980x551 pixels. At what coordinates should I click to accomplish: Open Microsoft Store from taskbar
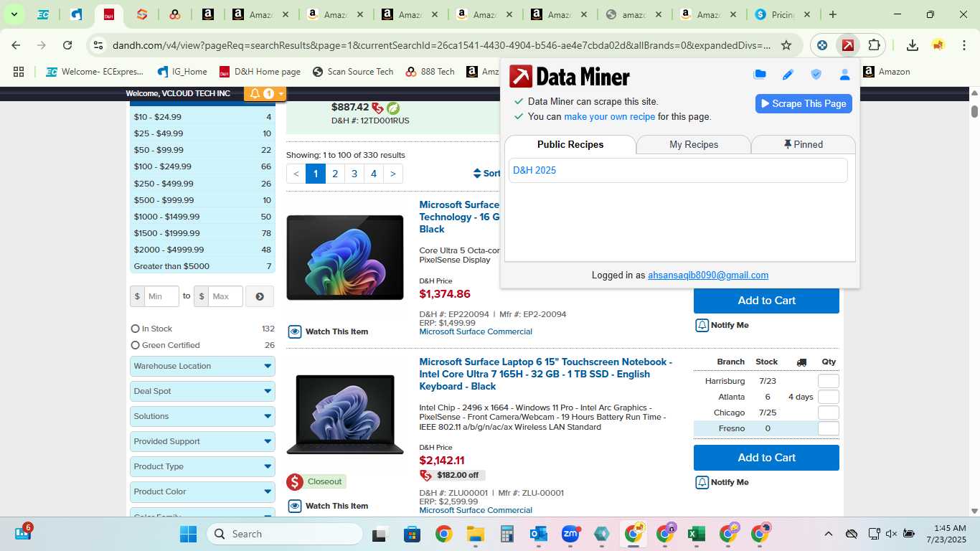412,534
